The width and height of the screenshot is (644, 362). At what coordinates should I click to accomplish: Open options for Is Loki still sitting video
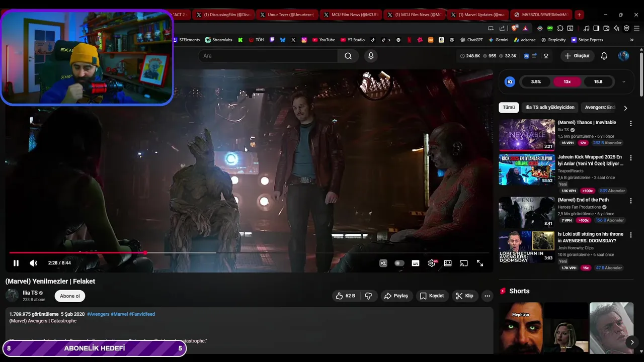click(630, 235)
